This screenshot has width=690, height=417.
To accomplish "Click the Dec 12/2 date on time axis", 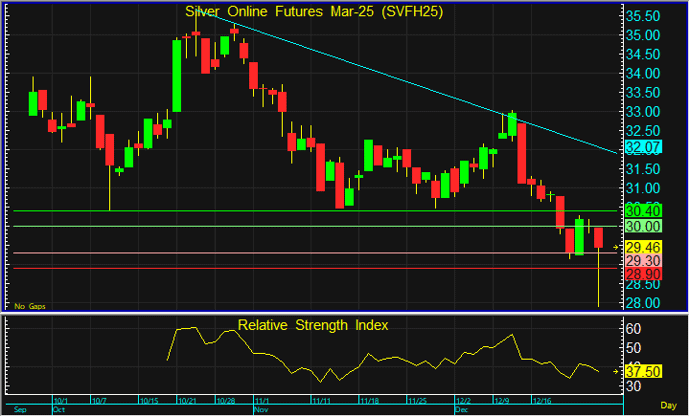I will pos(461,401).
